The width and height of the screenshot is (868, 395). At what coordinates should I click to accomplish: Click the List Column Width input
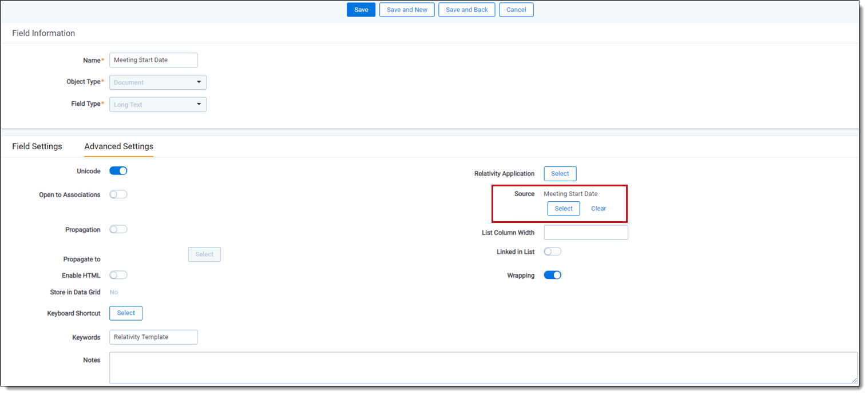tap(585, 232)
